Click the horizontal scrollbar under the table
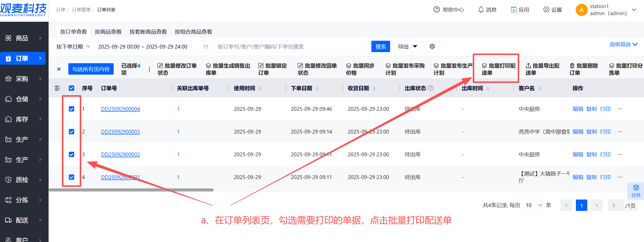The width and height of the screenshot is (644, 242). [131, 190]
